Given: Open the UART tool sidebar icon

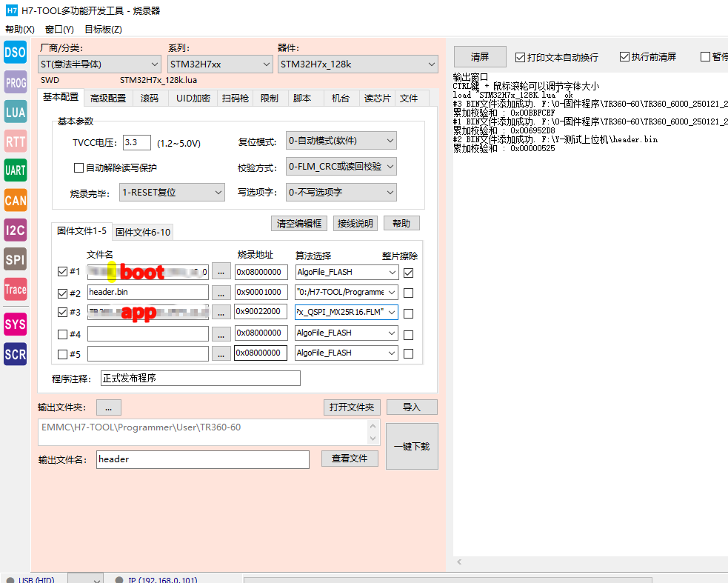Looking at the screenshot, I should point(16,170).
